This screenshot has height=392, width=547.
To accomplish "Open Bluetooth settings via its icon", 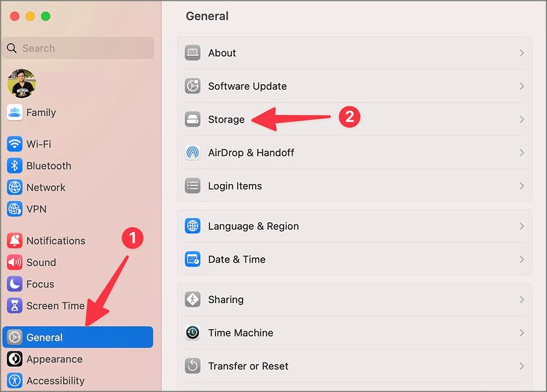I will coord(15,166).
